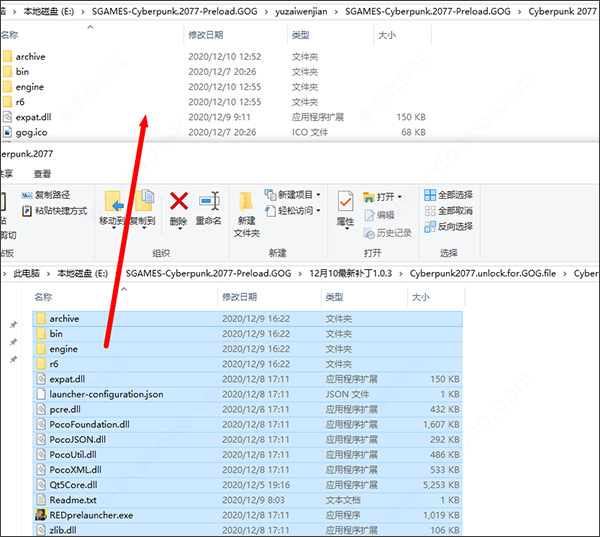Click the archive folder icon in upper window
Screen dimensions: 600x537
7,57
